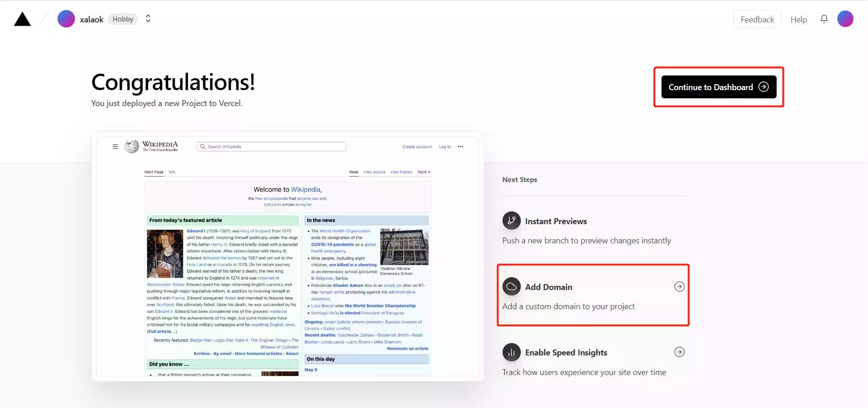
Task: Open the notifications bell
Action: [824, 19]
